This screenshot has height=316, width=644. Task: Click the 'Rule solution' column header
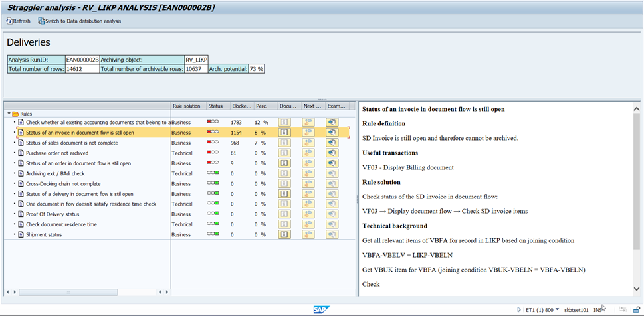click(189, 106)
